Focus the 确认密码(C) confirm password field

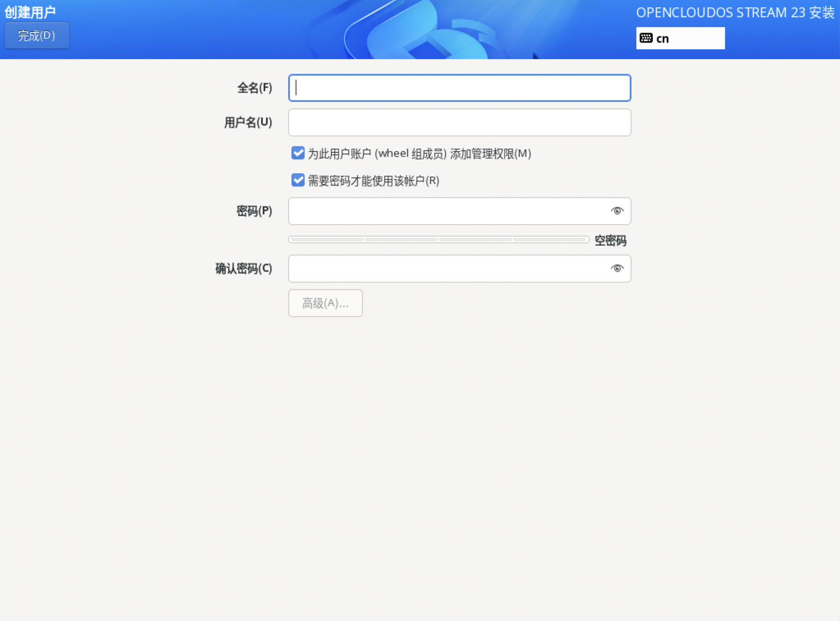pos(460,269)
